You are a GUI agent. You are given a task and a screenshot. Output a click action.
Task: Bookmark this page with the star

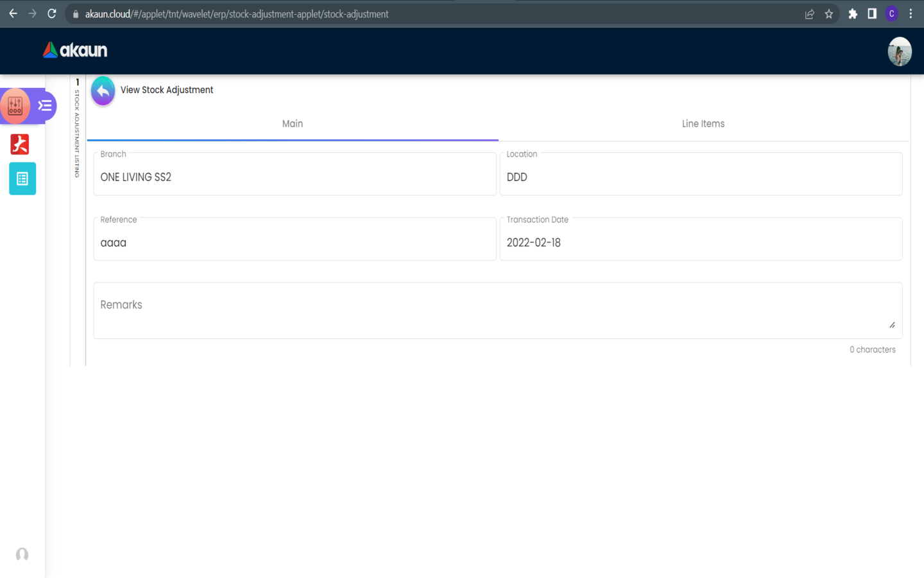pos(829,14)
